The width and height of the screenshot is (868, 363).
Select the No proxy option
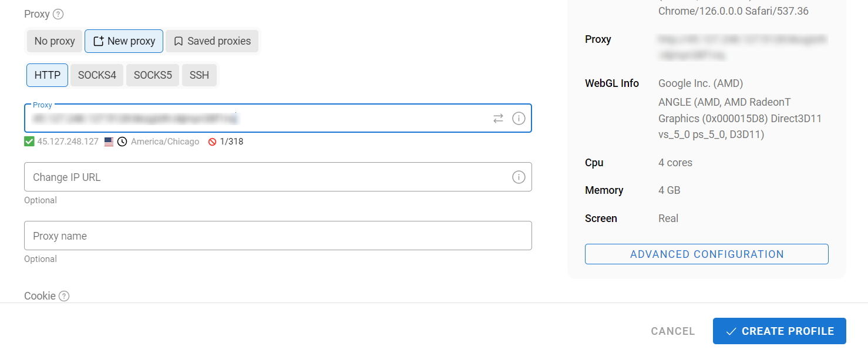point(54,41)
